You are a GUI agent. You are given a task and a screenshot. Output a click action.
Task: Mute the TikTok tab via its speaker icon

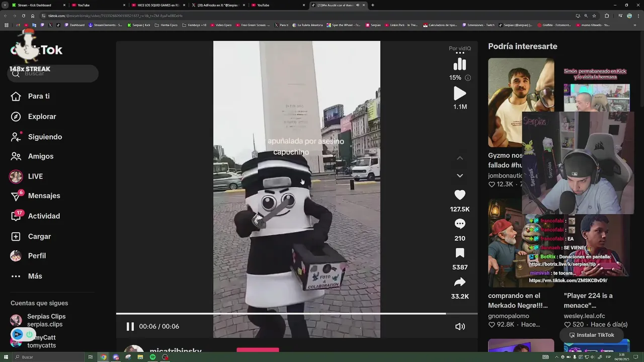(357, 5)
